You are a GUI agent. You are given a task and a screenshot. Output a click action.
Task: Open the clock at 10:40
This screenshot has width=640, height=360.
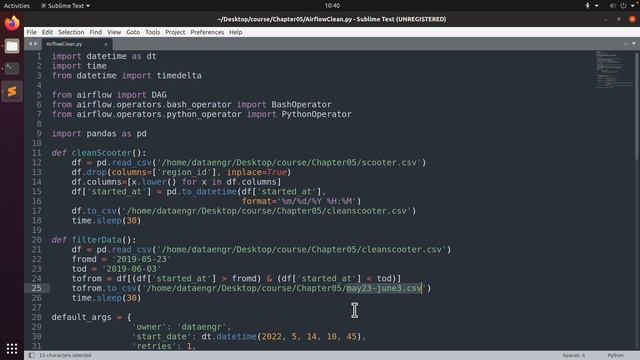[x=332, y=6]
